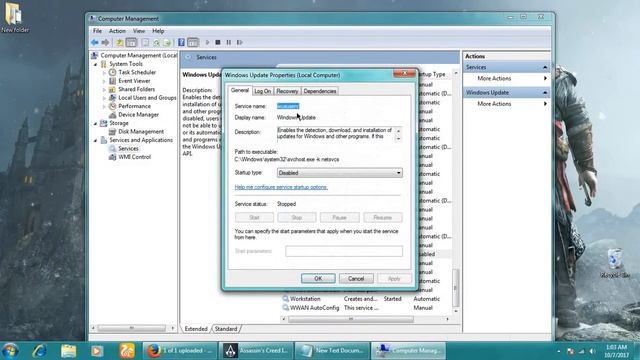
Task: Switch to the Dependencies tab
Action: pos(320,91)
